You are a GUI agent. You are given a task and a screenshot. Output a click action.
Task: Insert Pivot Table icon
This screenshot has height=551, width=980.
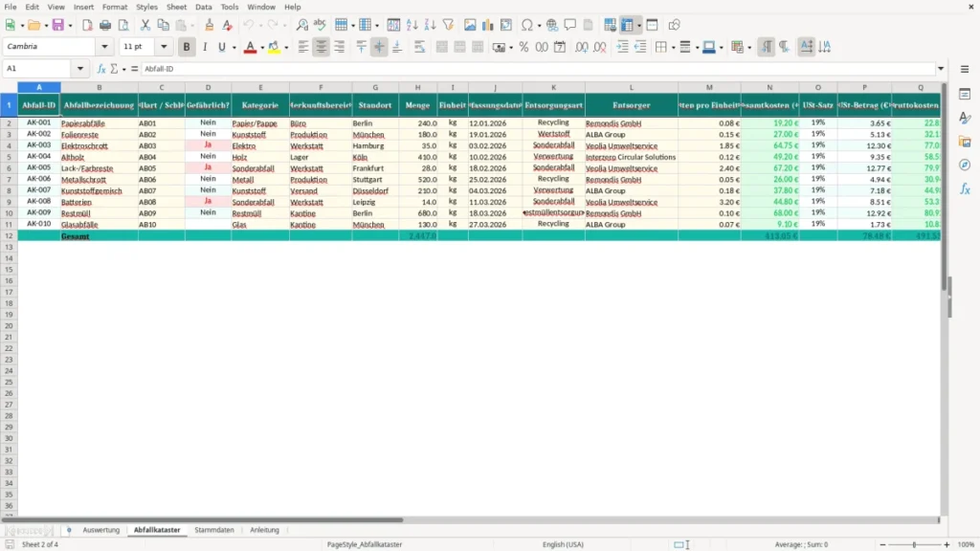click(x=505, y=25)
